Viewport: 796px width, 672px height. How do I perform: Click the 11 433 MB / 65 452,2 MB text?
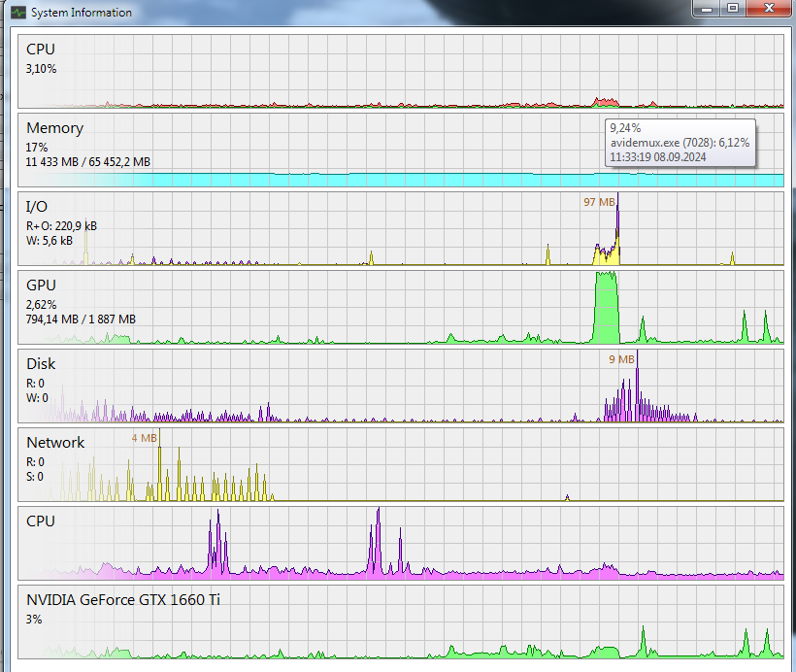click(87, 162)
